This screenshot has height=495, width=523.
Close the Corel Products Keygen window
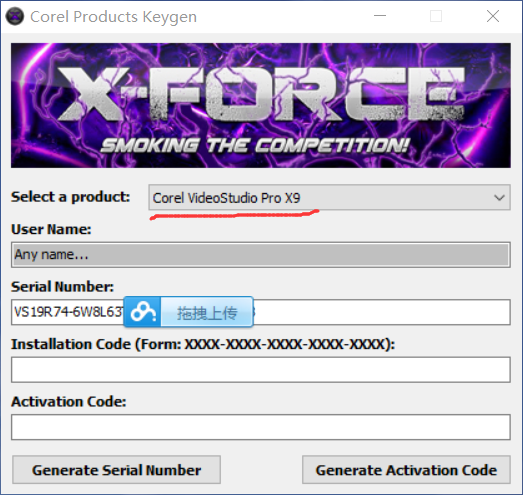[x=493, y=16]
